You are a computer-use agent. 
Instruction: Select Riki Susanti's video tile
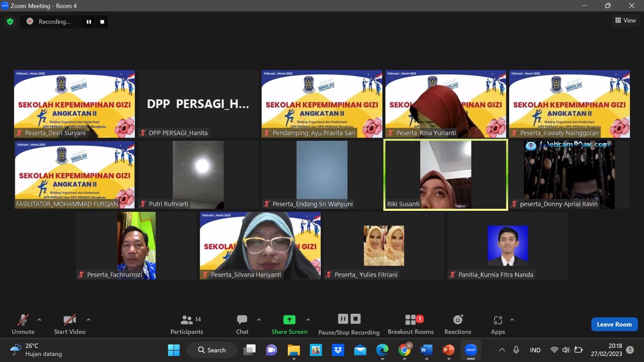(446, 175)
